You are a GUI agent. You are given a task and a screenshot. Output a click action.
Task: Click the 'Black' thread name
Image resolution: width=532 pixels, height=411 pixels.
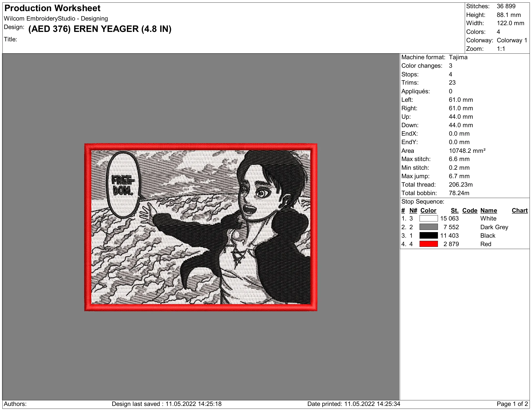click(x=488, y=235)
